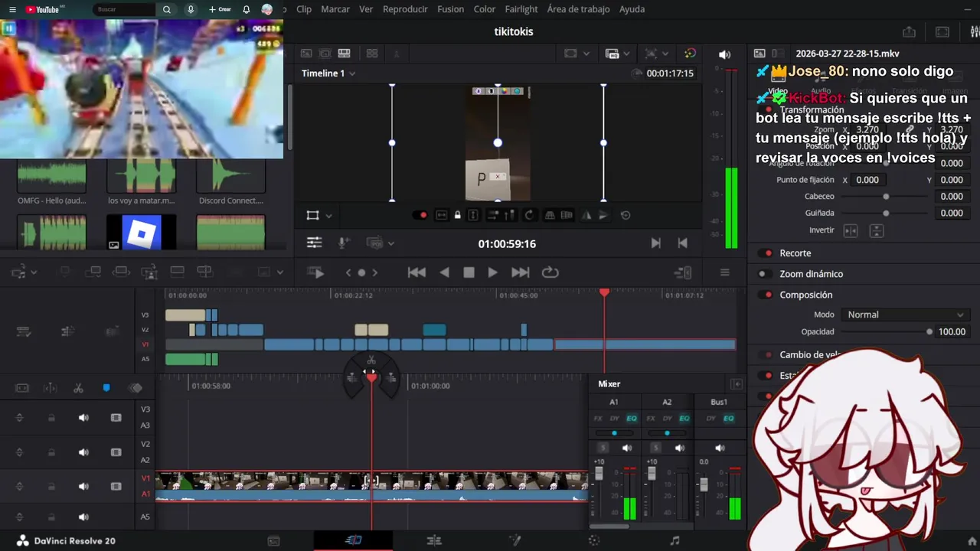Collapse the Mixer panel
Image resolution: width=980 pixels, height=551 pixels.
737,384
